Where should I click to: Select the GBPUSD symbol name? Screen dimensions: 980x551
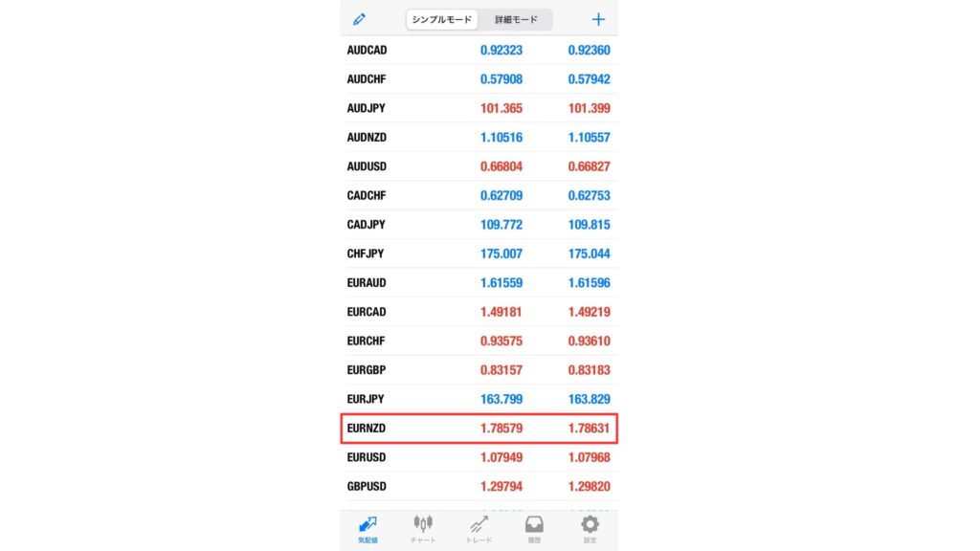coord(367,487)
